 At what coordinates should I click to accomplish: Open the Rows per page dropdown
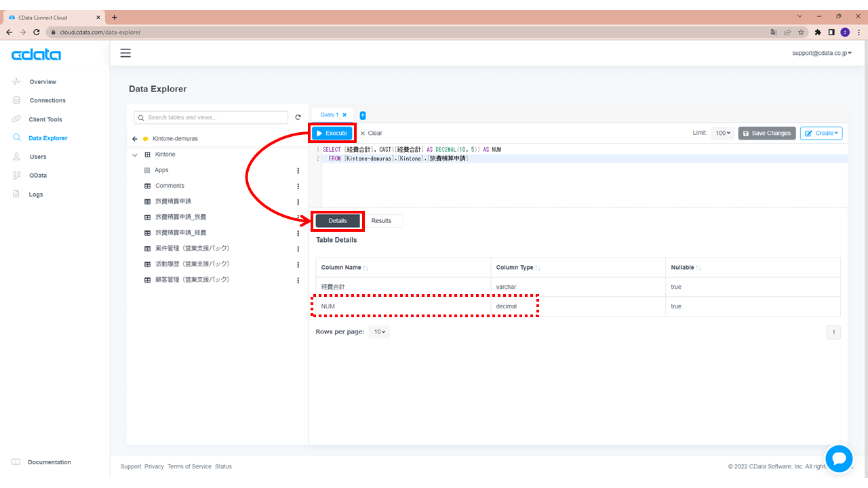click(x=379, y=332)
